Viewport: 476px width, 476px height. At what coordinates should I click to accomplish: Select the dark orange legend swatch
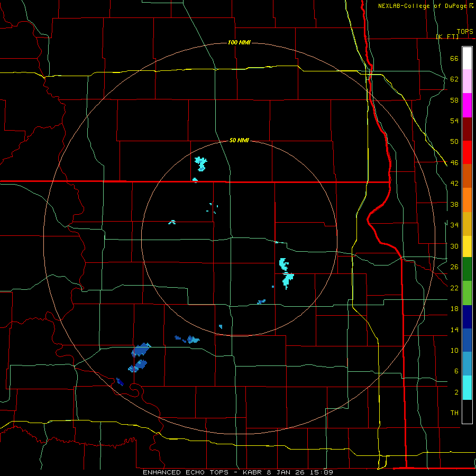coord(467,176)
